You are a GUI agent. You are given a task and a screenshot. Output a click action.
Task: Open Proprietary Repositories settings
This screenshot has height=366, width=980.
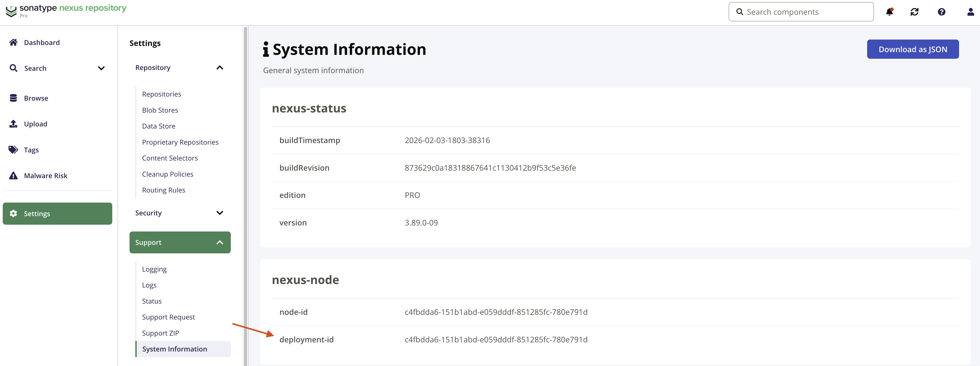(180, 142)
